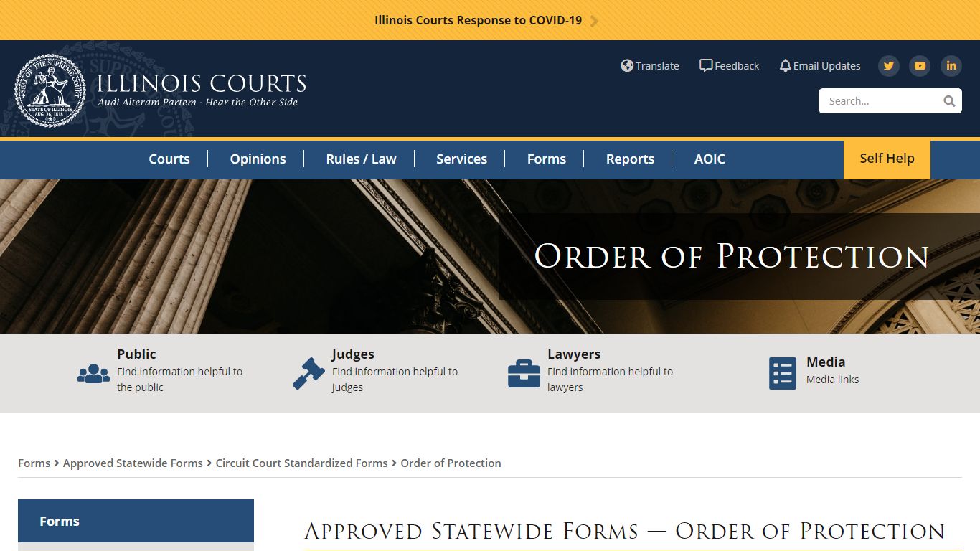Viewport: 980px width, 551px height.
Task: Open the Courts menu
Action: pyautogui.click(x=169, y=159)
